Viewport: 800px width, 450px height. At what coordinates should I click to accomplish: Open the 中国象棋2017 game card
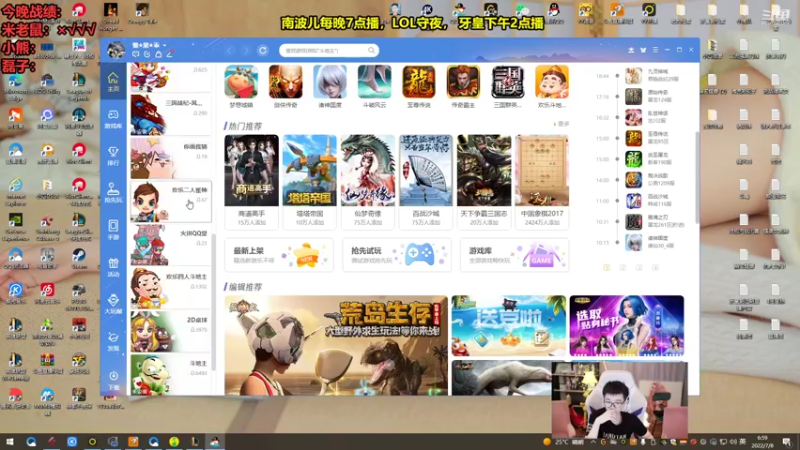point(542,182)
